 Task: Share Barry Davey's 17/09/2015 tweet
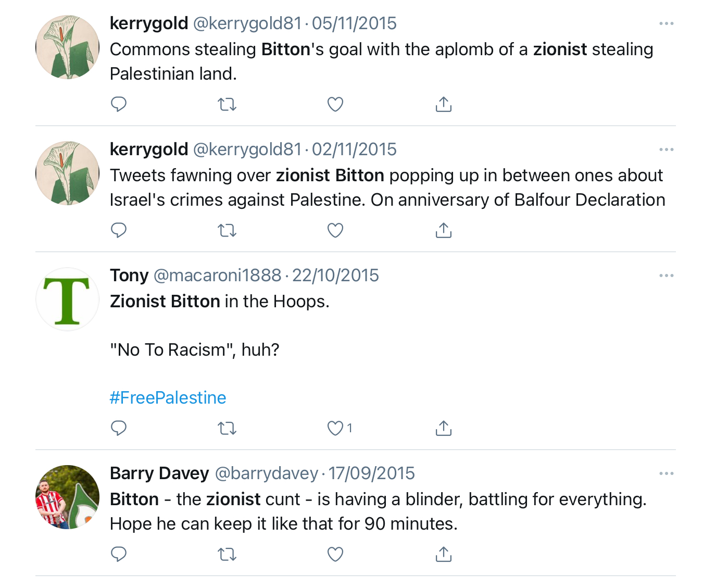pos(443,554)
